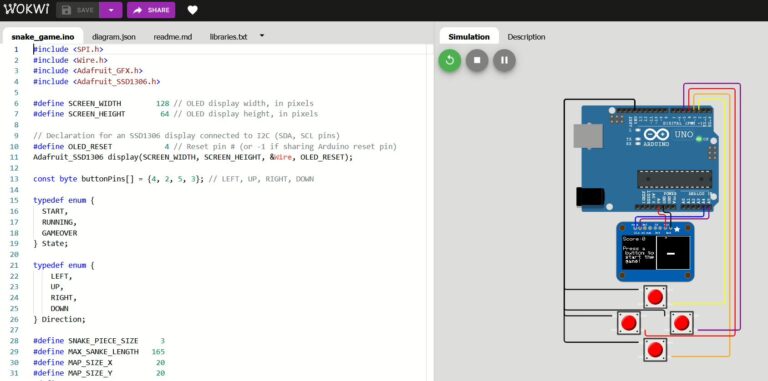Image resolution: width=768 pixels, height=381 pixels.
Task: Click '} State;' on line 19
Action: point(51,243)
